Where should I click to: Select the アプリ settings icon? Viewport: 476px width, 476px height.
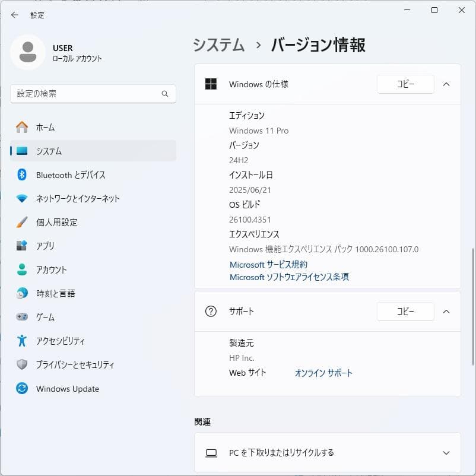point(45,246)
